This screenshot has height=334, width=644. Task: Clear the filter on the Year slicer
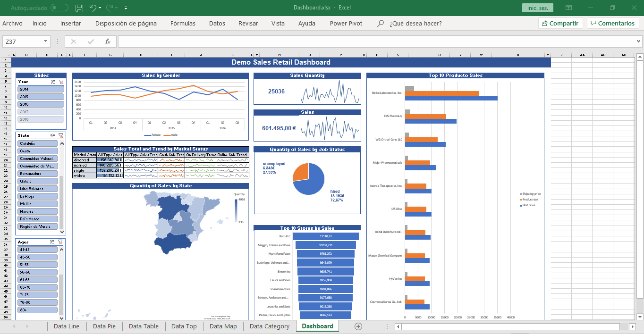tap(61, 82)
